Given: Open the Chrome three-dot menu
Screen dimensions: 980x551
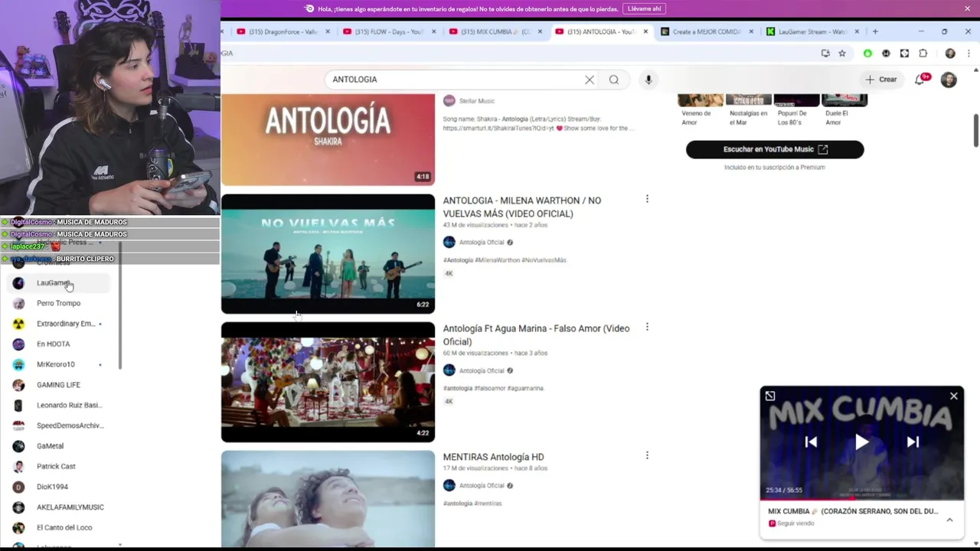Looking at the screenshot, I should [969, 54].
